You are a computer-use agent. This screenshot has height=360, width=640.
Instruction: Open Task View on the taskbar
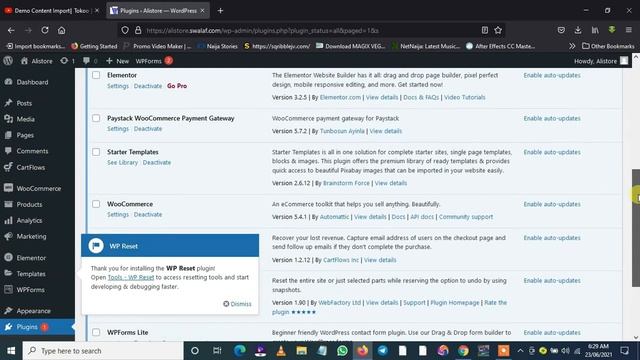pyautogui.click(x=217, y=351)
